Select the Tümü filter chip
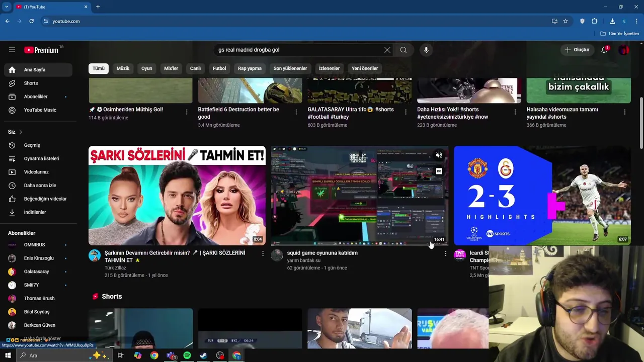644x362 pixels. tap(99, 68)
